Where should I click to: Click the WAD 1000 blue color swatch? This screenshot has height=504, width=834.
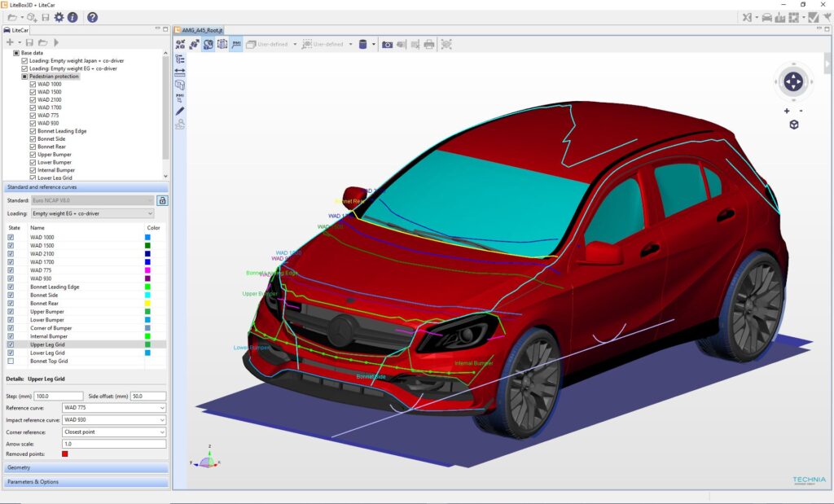148,237
